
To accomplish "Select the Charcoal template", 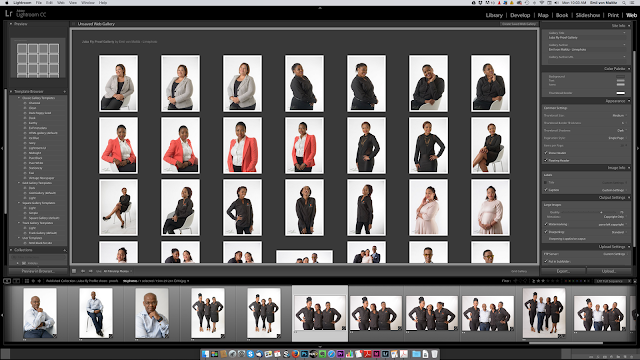I will click(34, 103).
